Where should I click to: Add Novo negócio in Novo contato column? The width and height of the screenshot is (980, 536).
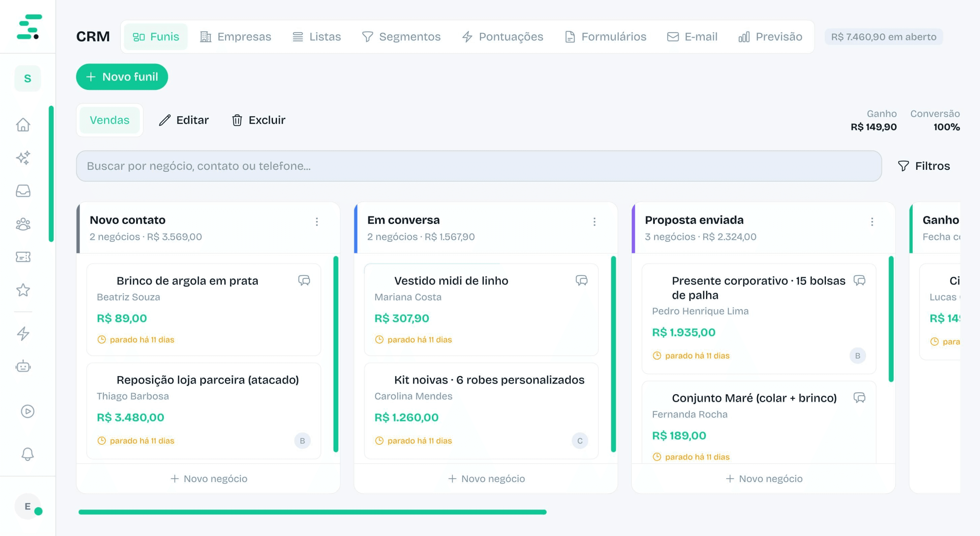209,478
